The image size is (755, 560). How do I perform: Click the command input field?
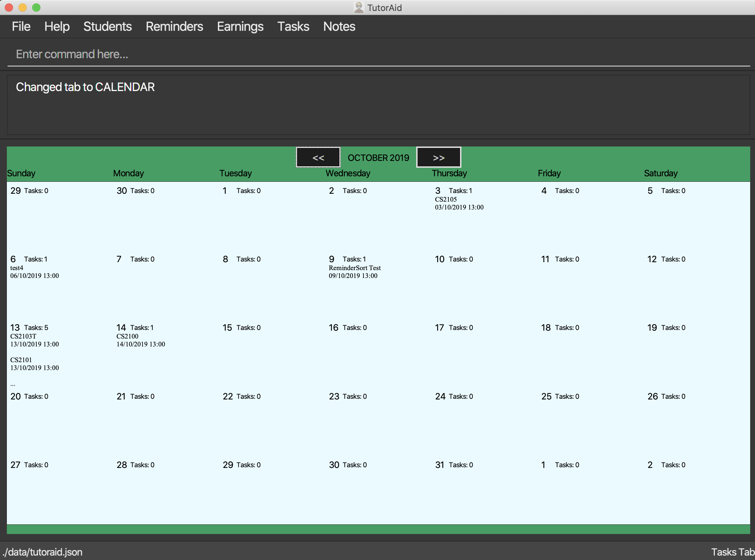(x=379, y=54)
